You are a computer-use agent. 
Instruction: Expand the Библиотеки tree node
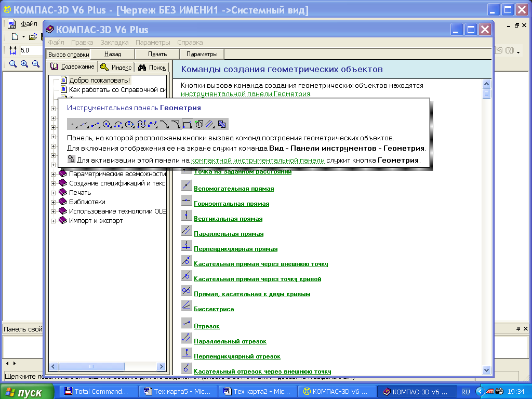(x=54, y=202)
